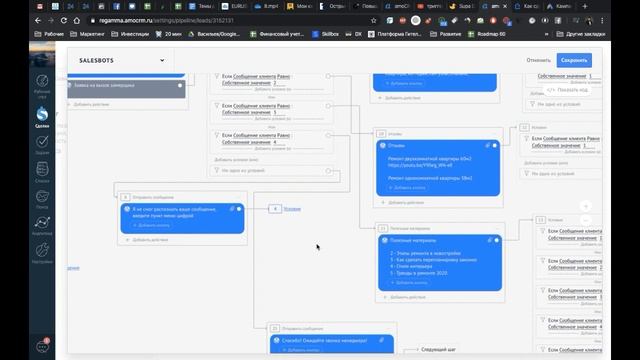Image resolution: width=640 pixels, height=360 pixels.
Task: Select the step 13 number box
Action: click(540, 220)
